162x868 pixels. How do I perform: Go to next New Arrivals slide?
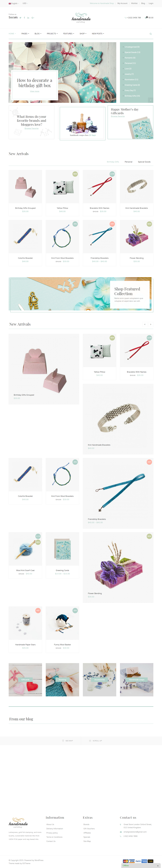150,324
